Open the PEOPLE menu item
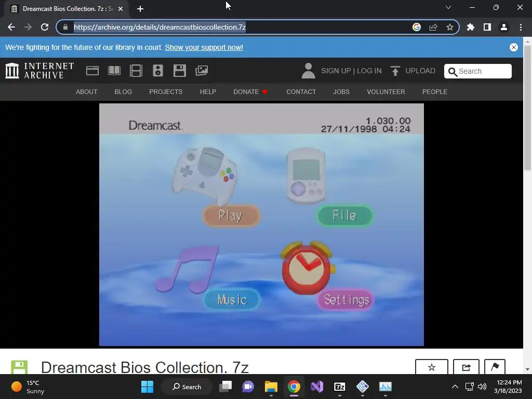The height and width of the screenshot is (399, 532). [435, 91]
